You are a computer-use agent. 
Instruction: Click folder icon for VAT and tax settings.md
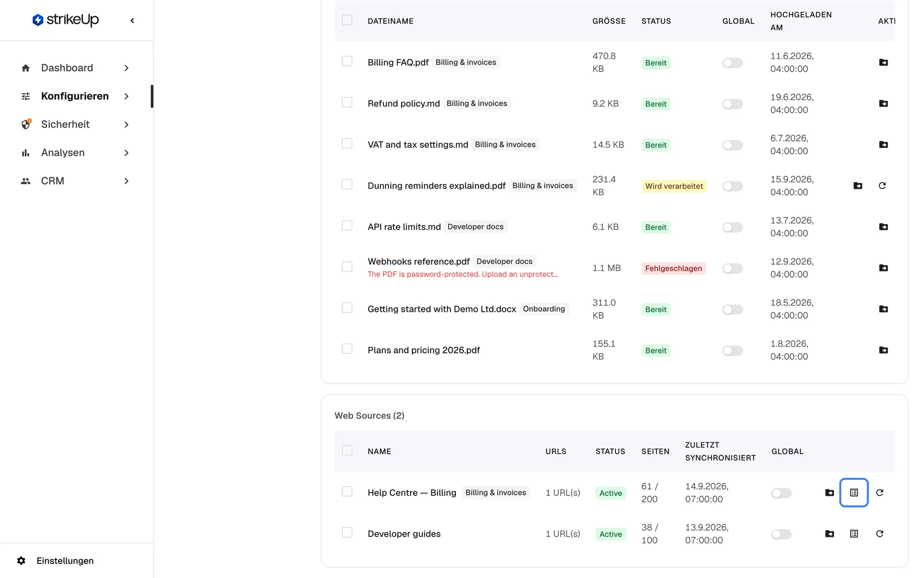(883, 144)
